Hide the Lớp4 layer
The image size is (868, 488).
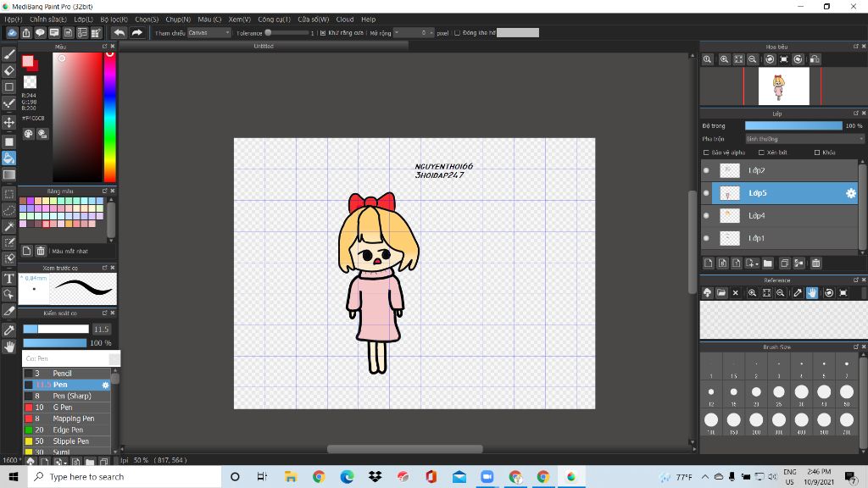(x=706, y=216)
